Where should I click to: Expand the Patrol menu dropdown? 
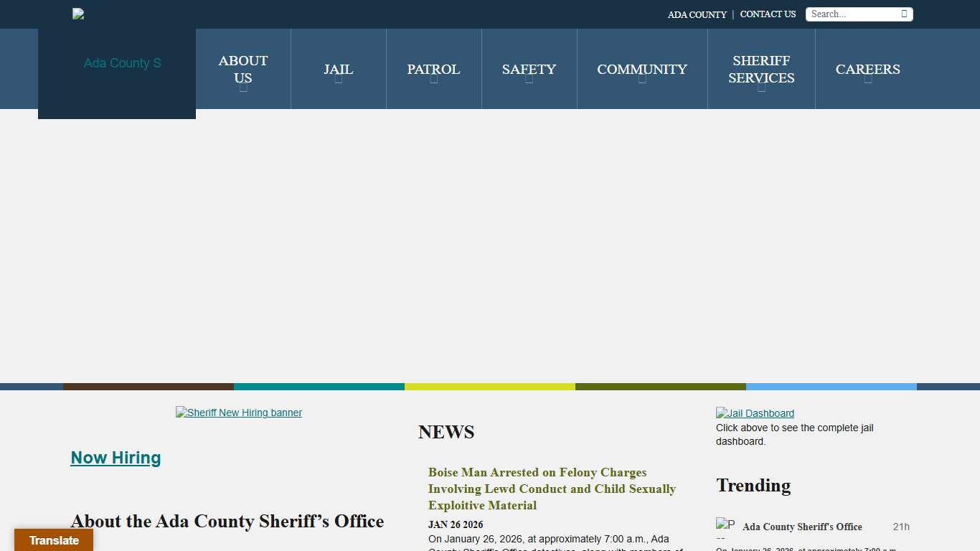[433, 79]
